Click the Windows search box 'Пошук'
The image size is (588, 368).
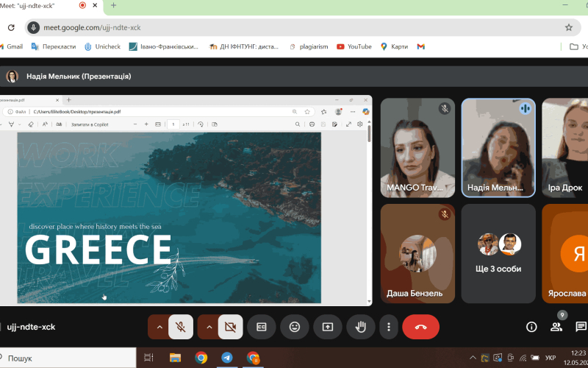[68, 358]
